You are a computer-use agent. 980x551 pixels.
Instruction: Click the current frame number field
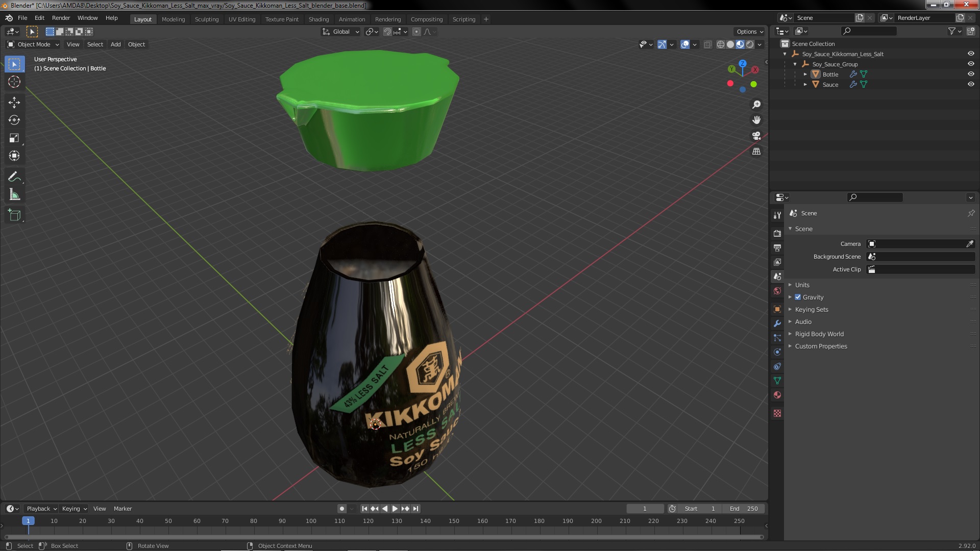click(x=645, y=509)
